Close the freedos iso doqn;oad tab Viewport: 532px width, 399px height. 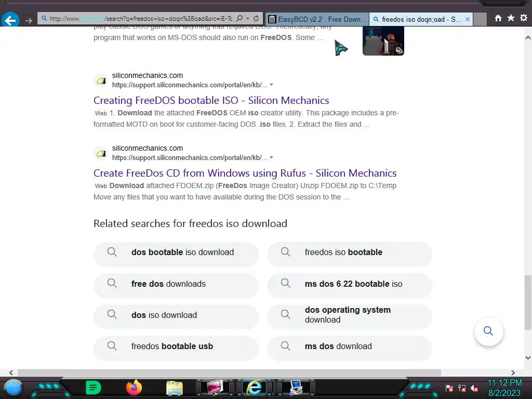pos(468,19)
